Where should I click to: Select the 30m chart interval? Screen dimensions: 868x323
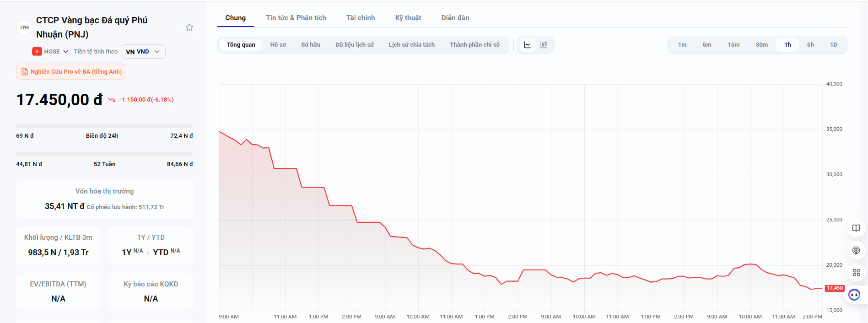762,45
